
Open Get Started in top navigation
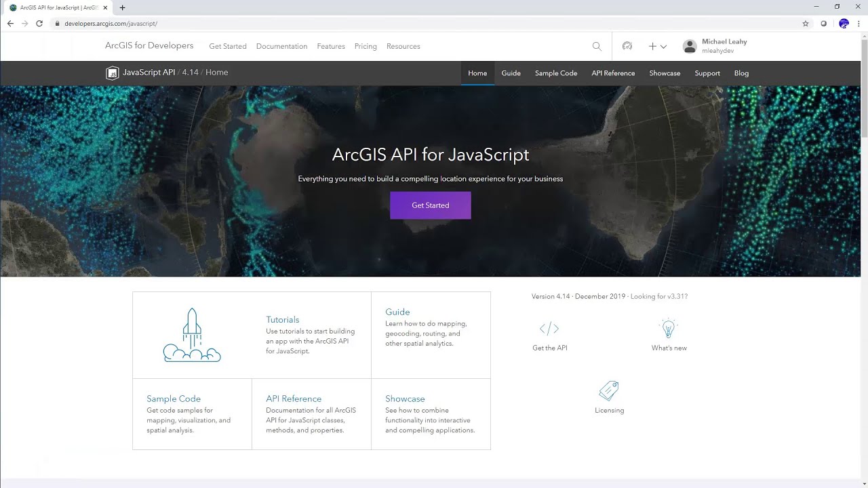(228, 46)
